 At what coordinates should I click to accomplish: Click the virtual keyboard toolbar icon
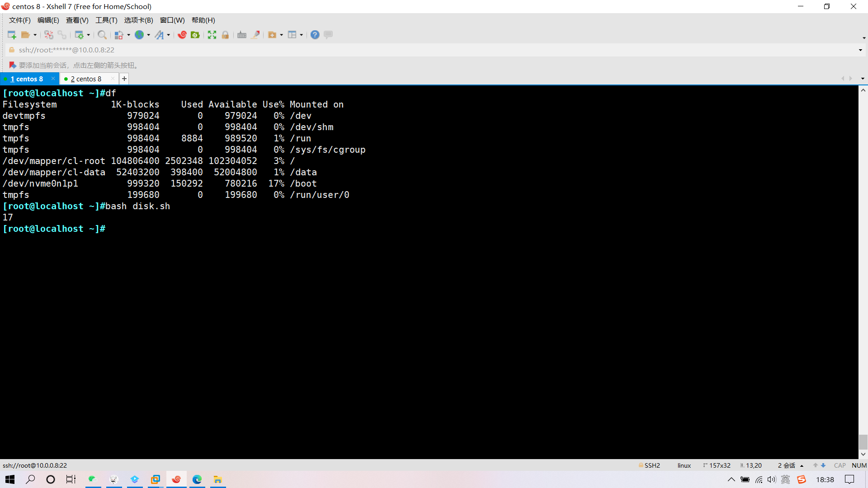242,35
